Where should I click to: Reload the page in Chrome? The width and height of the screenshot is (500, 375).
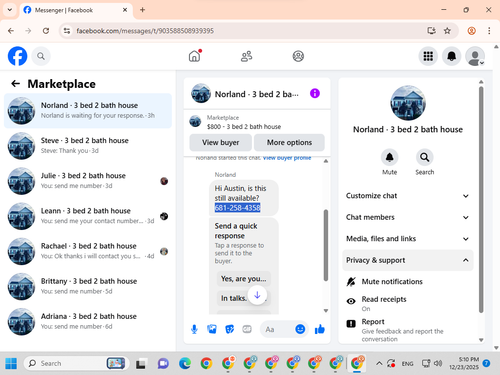[46, 31]
